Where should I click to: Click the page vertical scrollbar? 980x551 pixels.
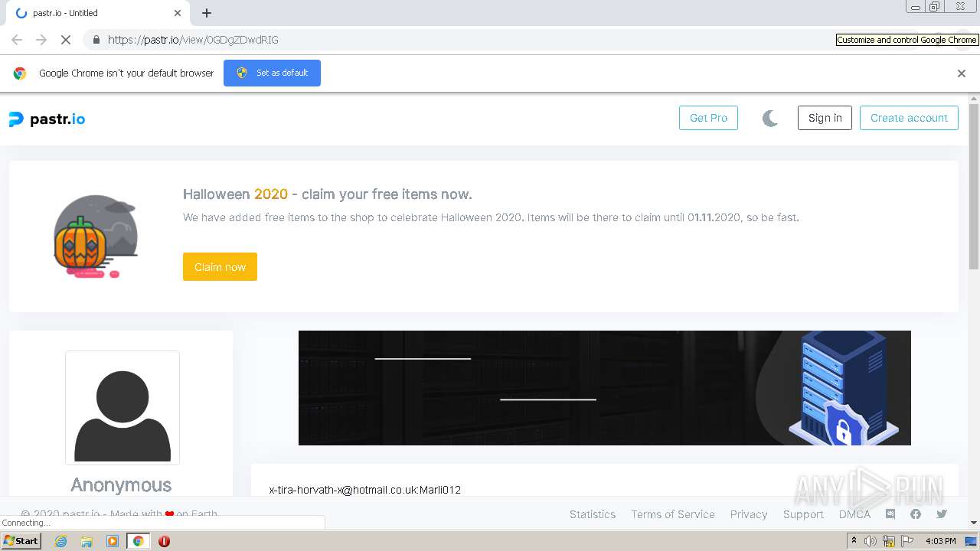(974, 187)
